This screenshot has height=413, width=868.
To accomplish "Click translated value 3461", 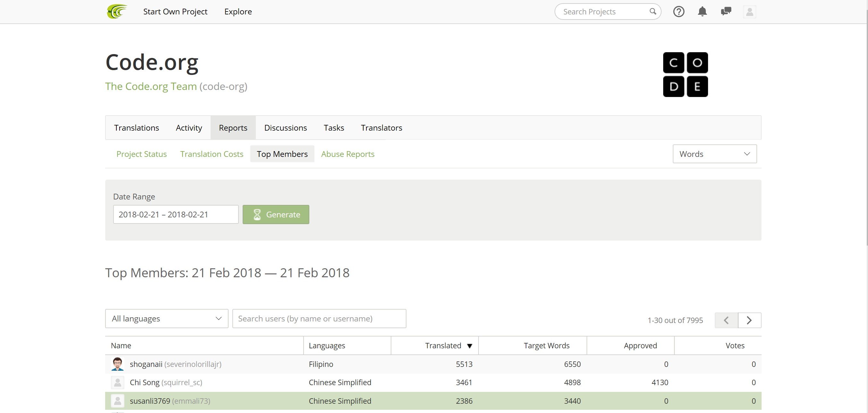I will 464,382.
